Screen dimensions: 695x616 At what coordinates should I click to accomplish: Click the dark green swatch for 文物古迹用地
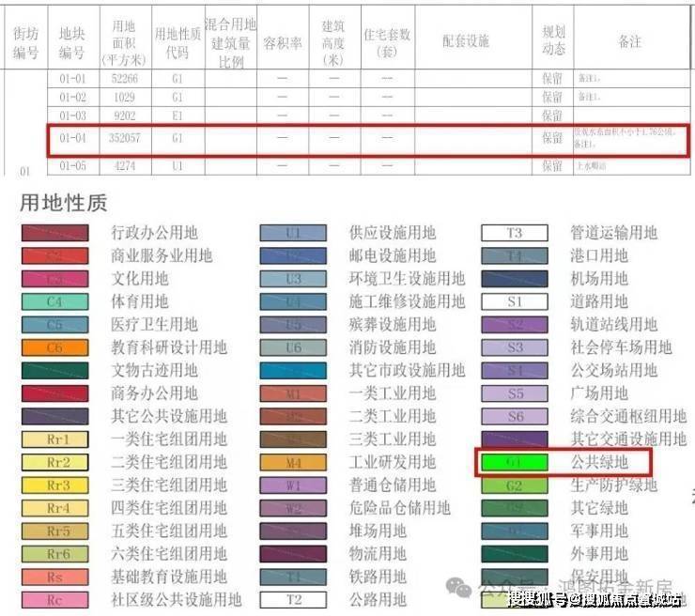click(x=55, y=371)
